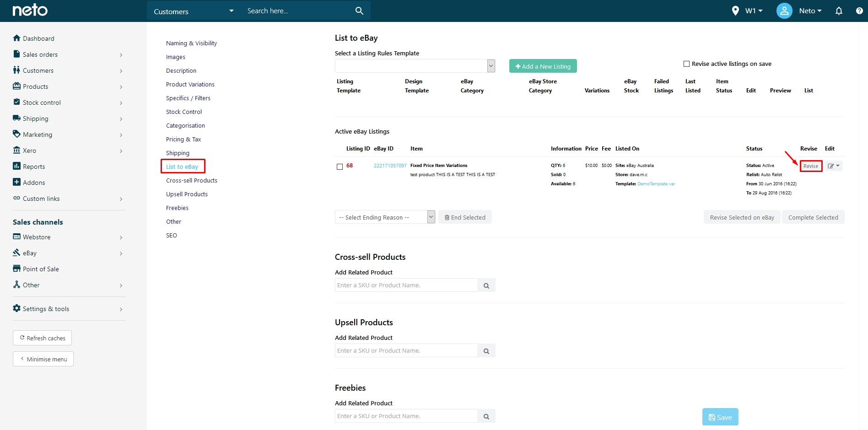
Task: Click the Revise button for listing 68
Action: 811,166
